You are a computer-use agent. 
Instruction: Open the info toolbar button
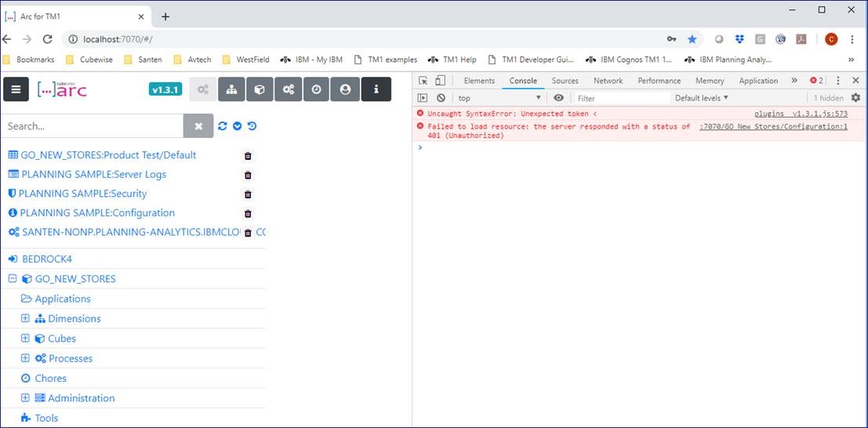[x=376, y=89]
